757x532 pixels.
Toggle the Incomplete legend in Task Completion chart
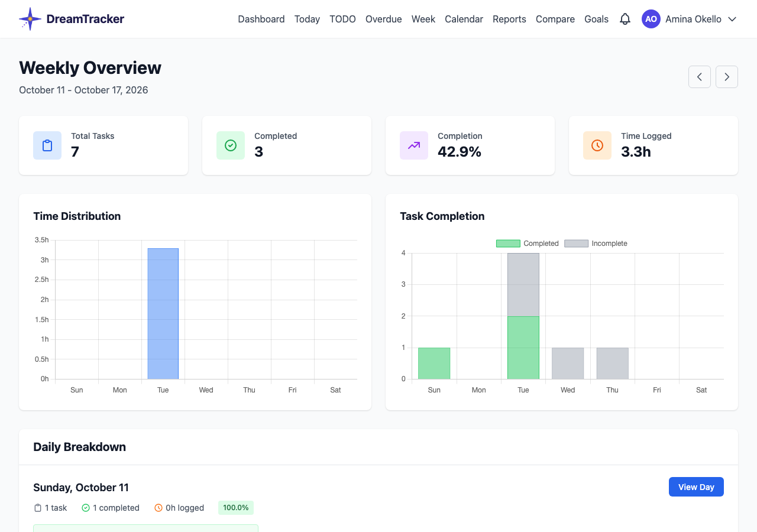click(x=596, y=244)
